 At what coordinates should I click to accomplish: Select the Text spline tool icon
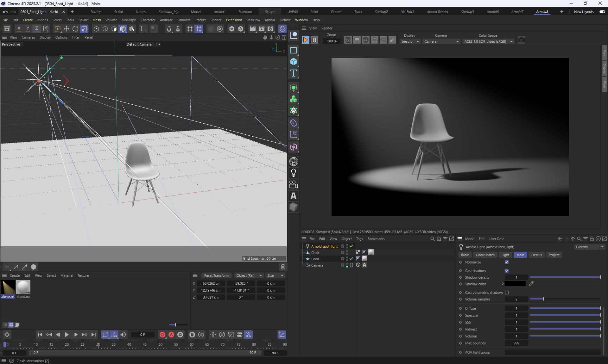pos(294,73)
